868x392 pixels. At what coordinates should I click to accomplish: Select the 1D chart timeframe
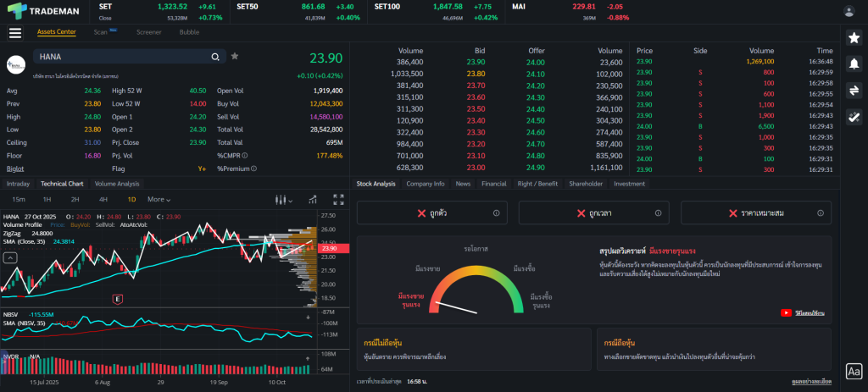click(131, 200)
